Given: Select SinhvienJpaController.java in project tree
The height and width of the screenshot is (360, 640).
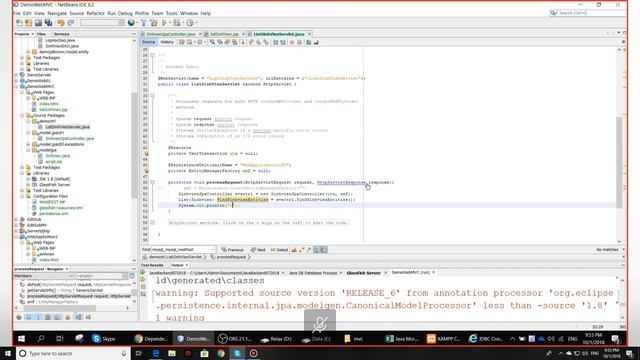Looking at the screenshot, I should [x=70, y=138].
